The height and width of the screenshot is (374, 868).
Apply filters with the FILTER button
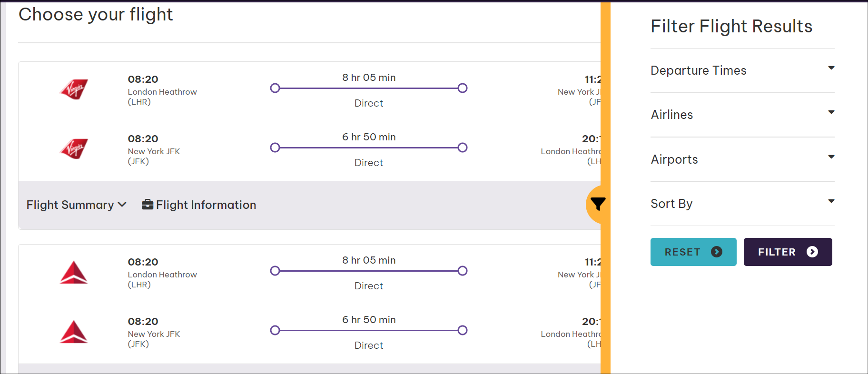click(788, 252)
